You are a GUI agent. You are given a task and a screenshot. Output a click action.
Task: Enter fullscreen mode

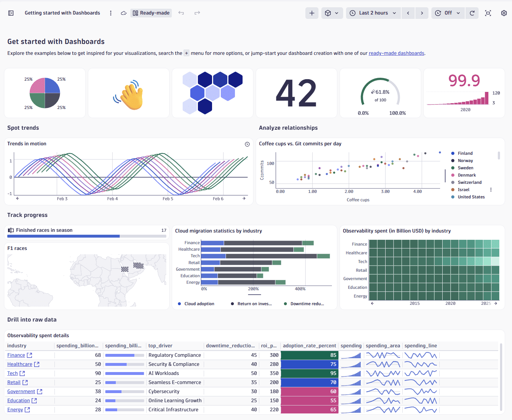click(x=488, y=13)
